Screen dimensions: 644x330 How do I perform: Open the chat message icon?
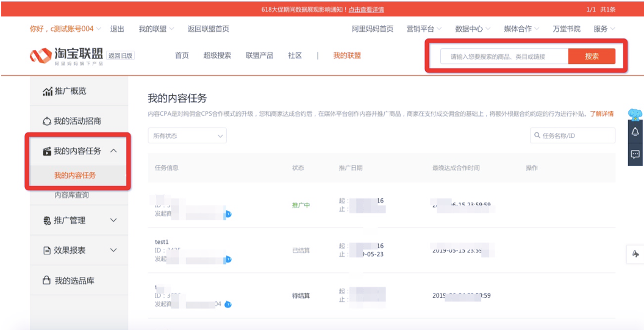pyautogui.click(x=635, y=154)
